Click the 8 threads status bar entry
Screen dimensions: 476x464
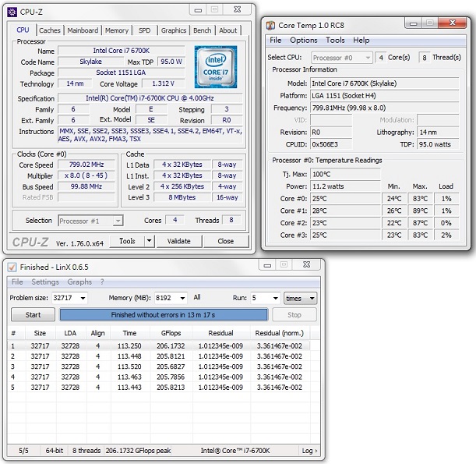pos(86,451)
